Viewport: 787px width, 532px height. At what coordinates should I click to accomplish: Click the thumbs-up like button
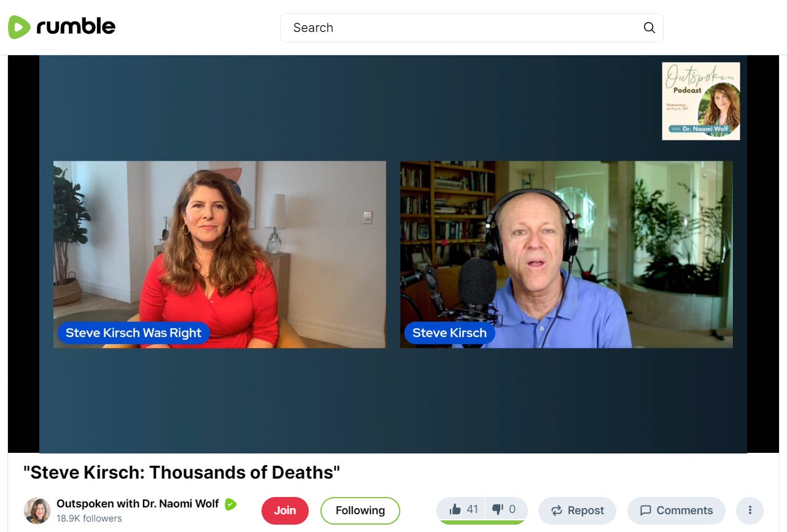463,509
